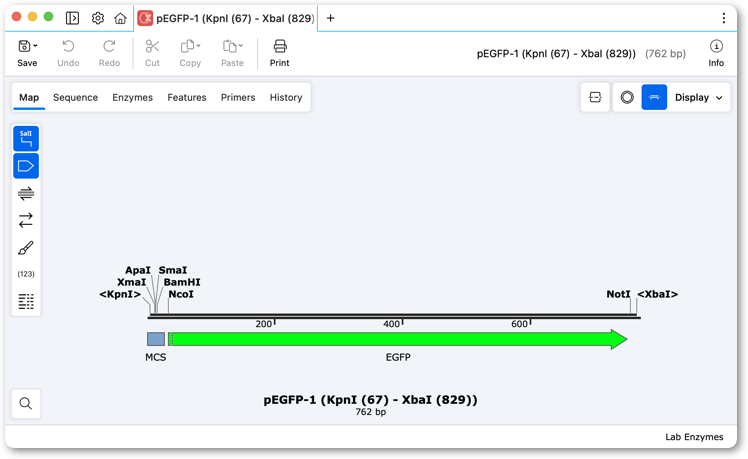Image resolution: width=748 pixels, height=459 pixels.
Task: Add a new tab with plus
Action: click(330, 18)
